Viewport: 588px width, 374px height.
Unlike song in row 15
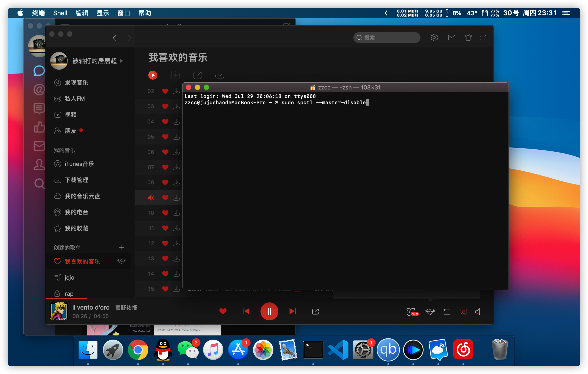[165, 289]
